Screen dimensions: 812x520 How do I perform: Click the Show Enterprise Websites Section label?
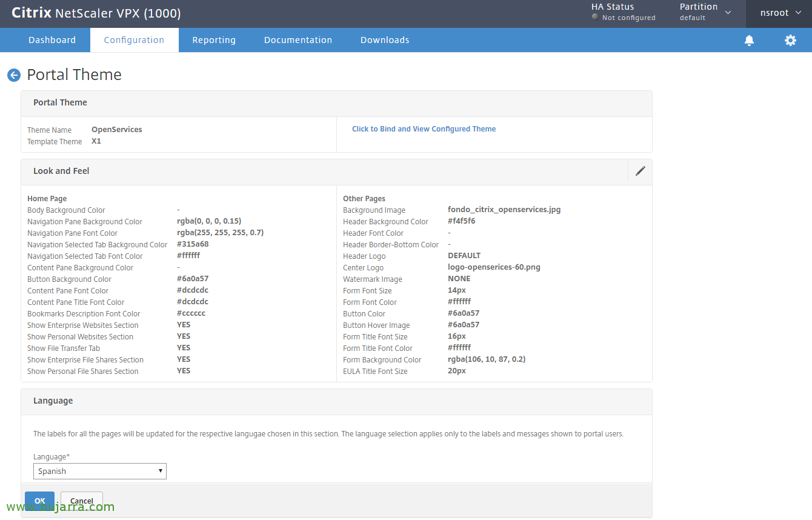pyautogui.click(x=83, y=325)
